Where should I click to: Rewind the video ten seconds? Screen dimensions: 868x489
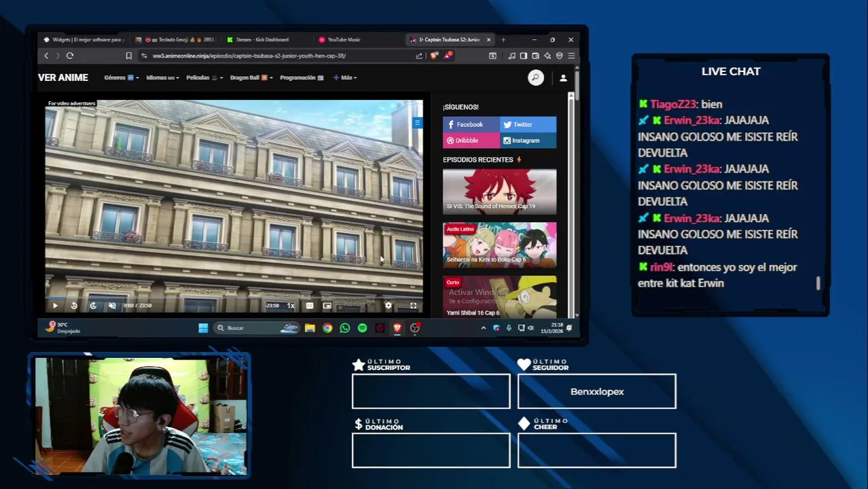point(74,306)
